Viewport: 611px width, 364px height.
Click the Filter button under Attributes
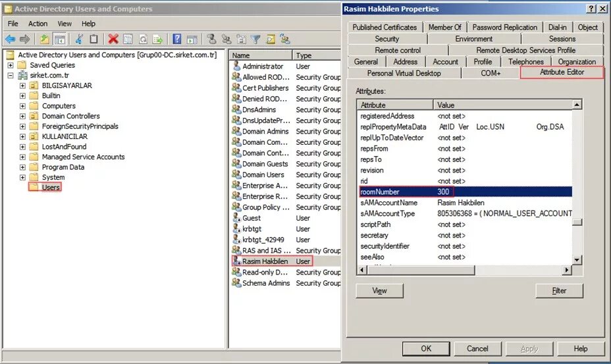559,291
